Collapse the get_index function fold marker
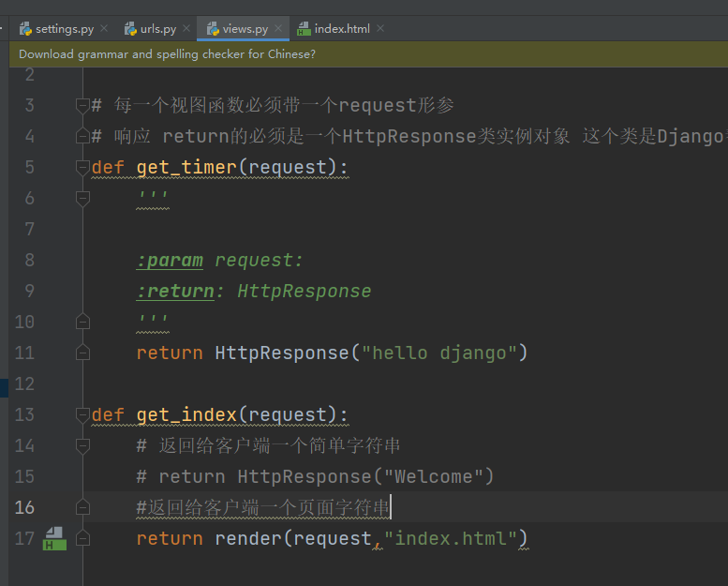 (x=82, y=414)
